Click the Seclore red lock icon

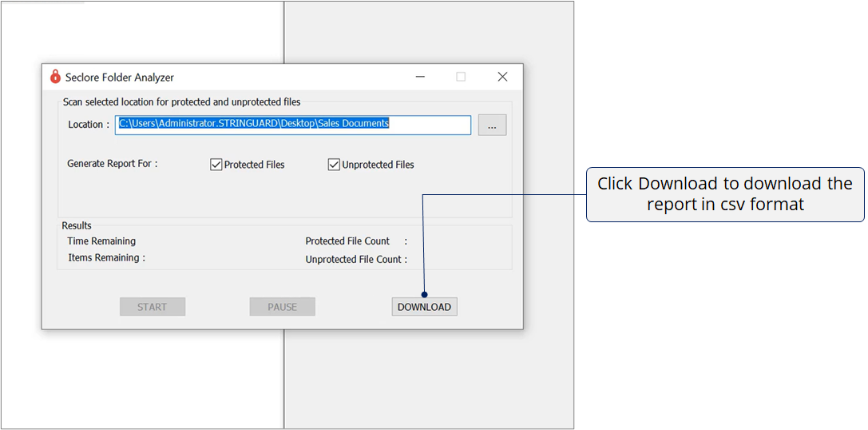click(55, 77)
